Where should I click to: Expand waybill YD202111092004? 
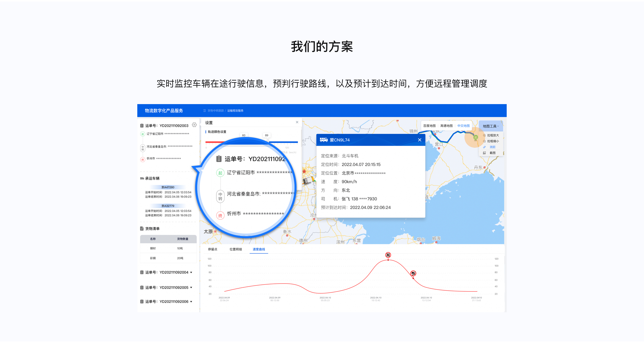191,272
